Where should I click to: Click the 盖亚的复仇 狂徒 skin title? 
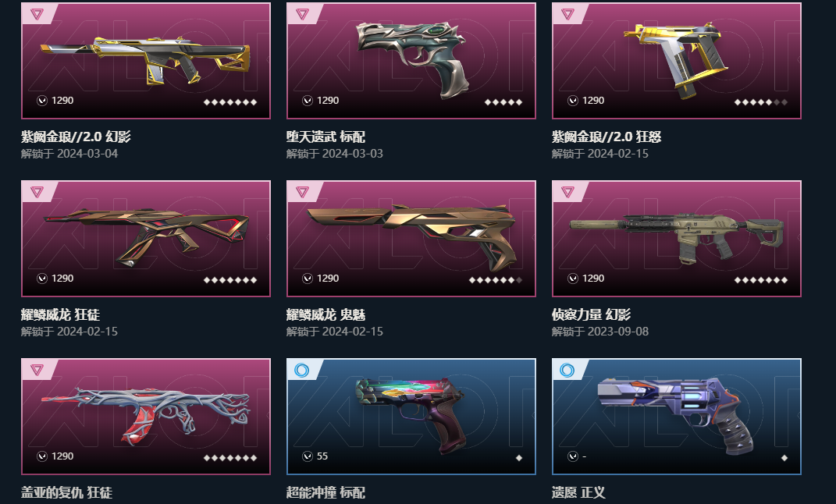pos(66,492)
